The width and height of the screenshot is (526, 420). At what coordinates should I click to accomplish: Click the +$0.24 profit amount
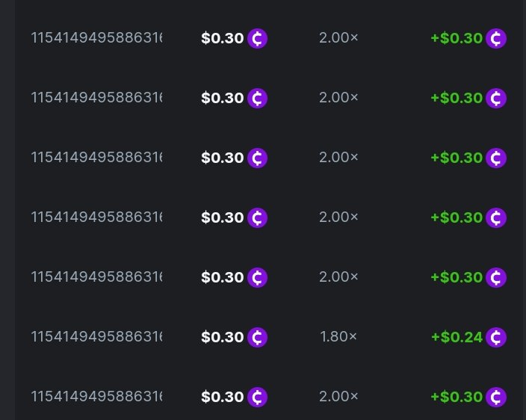[x=457, y=337]
